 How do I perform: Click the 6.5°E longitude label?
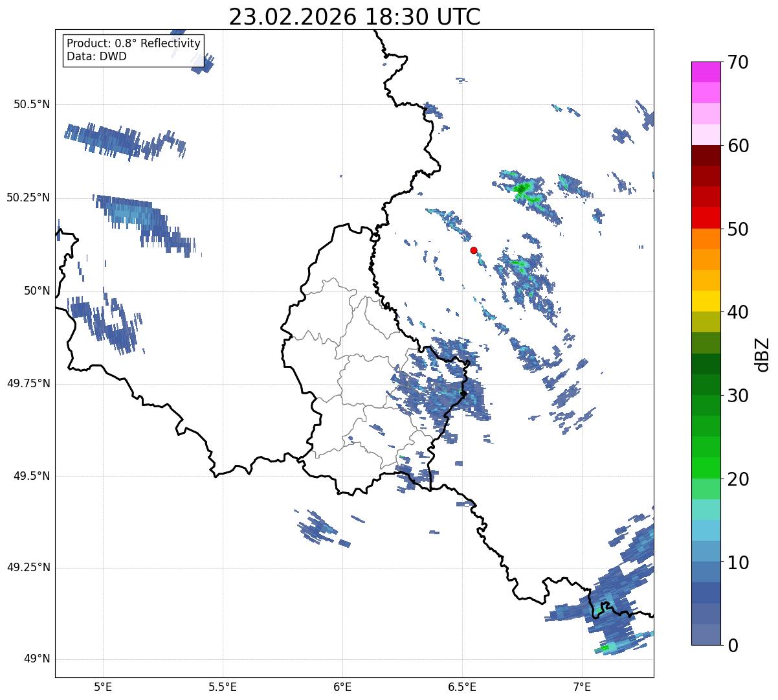462,686
